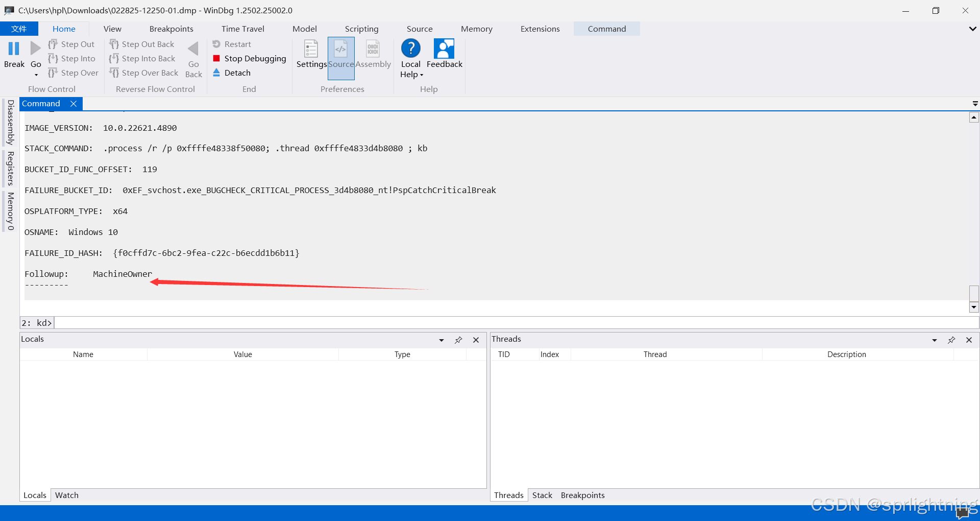
Task: Click Step Into in Flow Control
Action: [72, 59]
